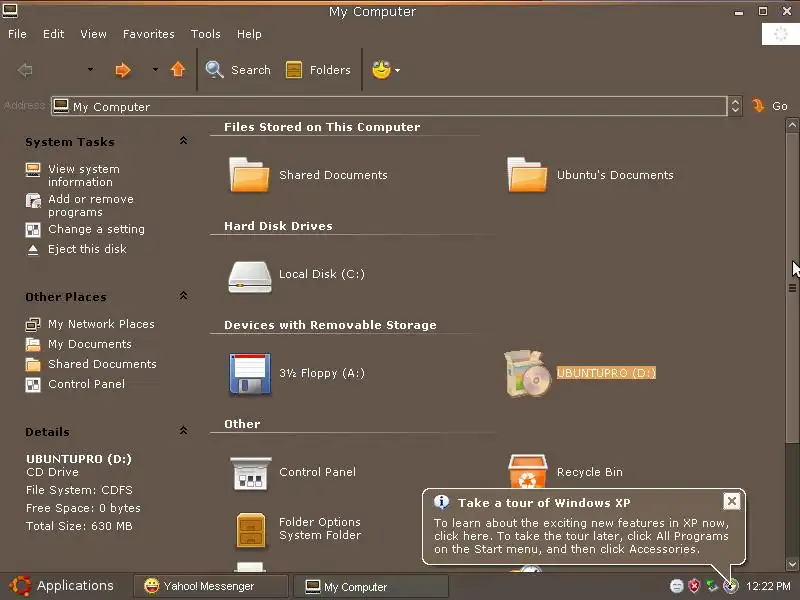Click the Files Stored on This Computer header
Screen dimensions: 800x600
pos(322,127)
